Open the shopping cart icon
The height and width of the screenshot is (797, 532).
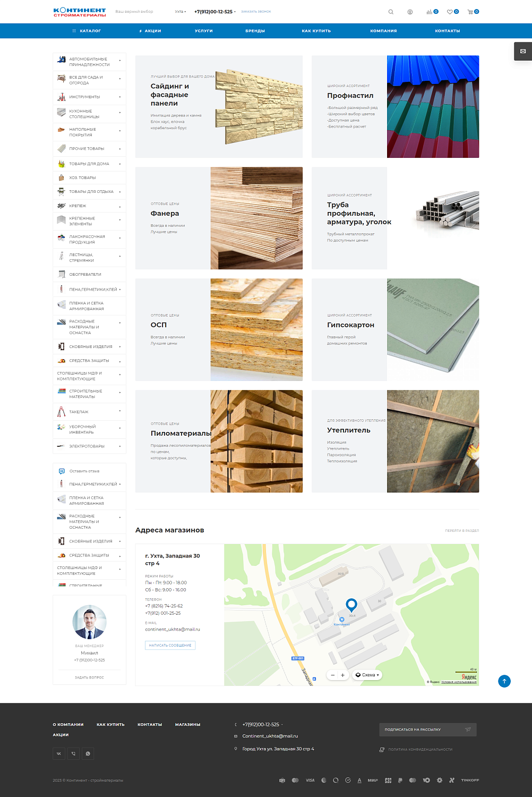pos(470,12)
